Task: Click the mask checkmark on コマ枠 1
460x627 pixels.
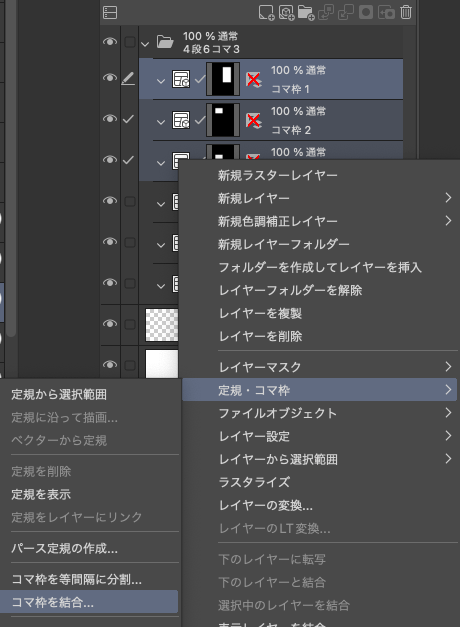Action: click(x=200, y=79)
